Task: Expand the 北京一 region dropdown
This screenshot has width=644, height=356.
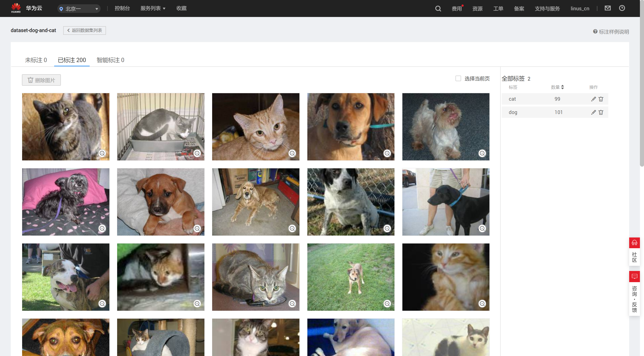Action: 79,9
